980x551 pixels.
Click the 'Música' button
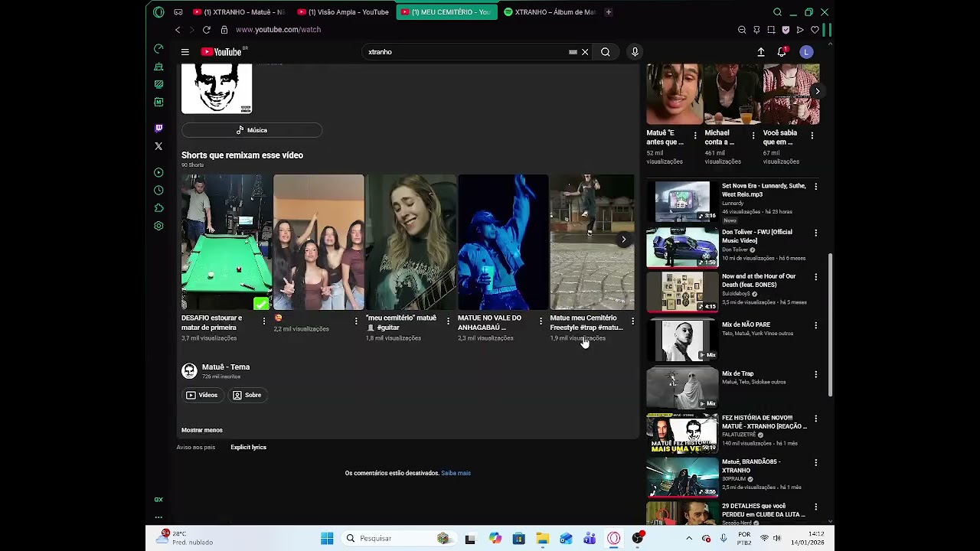click(x=252, y=130)
